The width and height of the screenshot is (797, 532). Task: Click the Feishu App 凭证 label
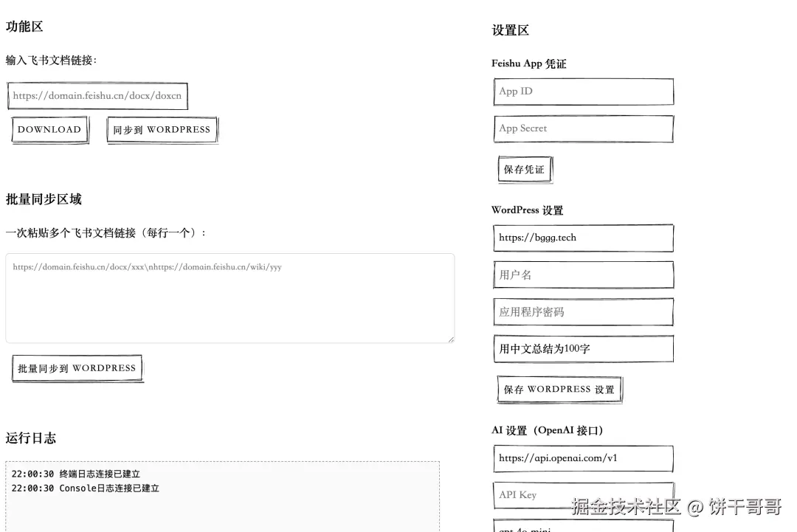[528, 63]
